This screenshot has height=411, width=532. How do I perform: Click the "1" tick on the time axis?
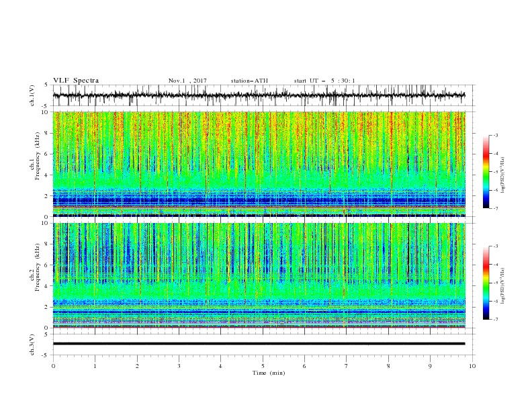point(95,366)
